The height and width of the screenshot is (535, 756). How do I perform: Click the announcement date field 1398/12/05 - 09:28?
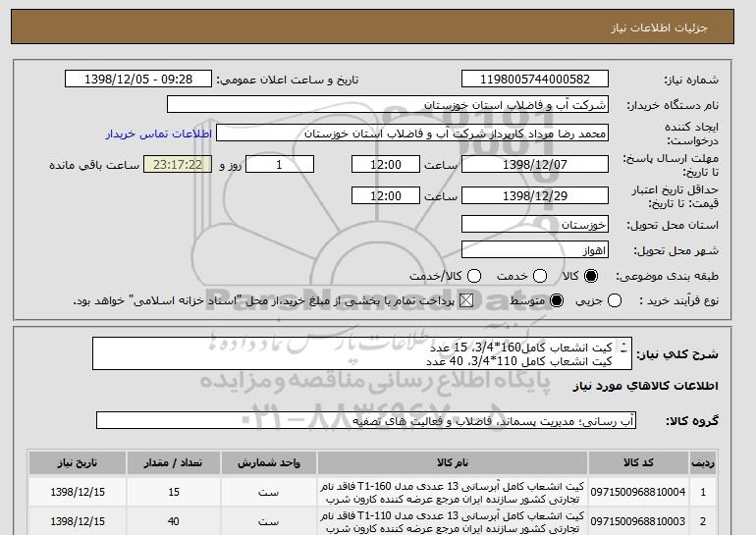point(138,80)
